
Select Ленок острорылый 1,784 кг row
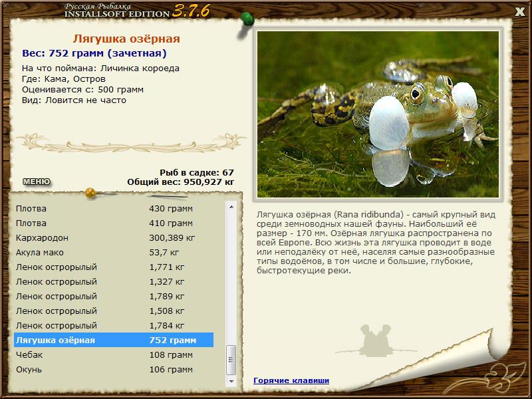click(114, 325)
